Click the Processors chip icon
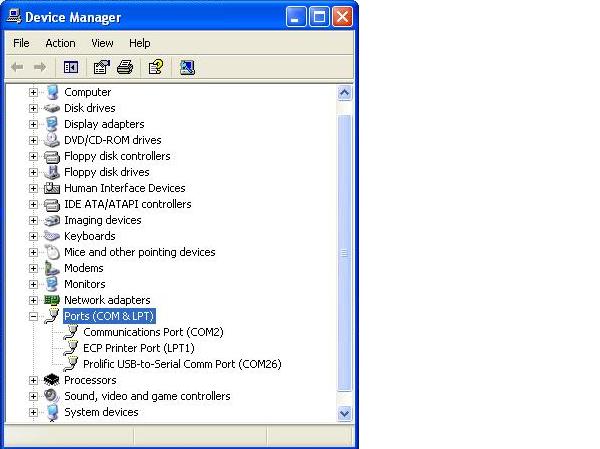This screenshot has width=600, height=449. [52, 380]
